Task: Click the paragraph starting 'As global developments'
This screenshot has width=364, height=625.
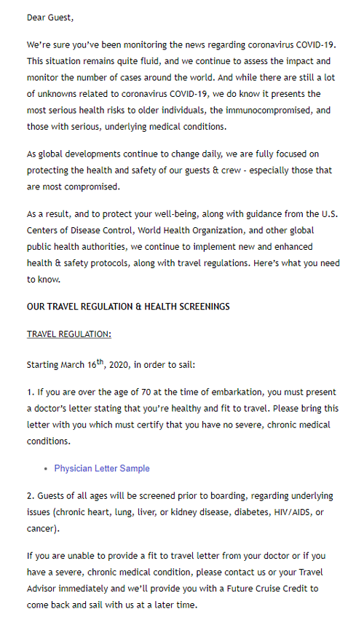Action: 179,170
